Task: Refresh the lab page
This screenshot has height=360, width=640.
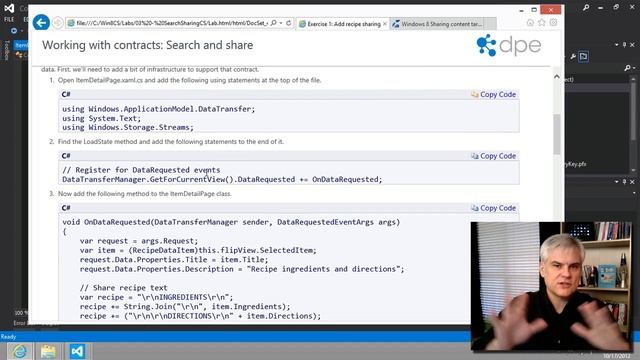Action: click(x=289, y=23)
